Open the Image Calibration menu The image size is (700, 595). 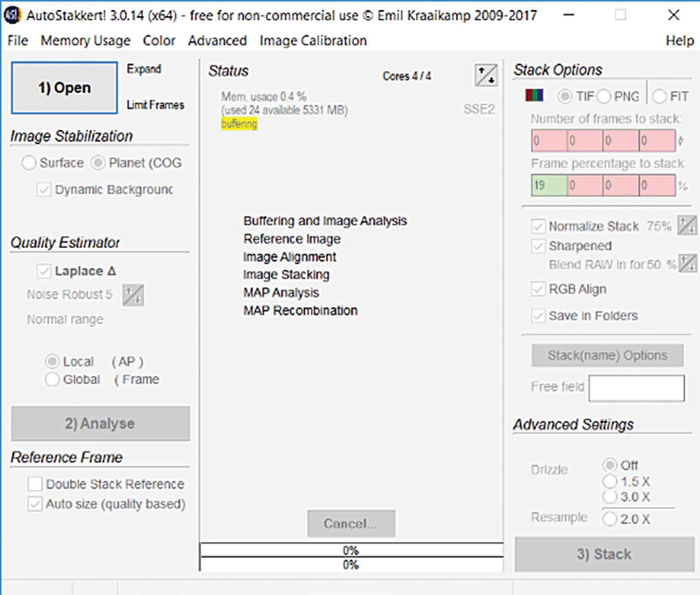[x=313, y=40]
